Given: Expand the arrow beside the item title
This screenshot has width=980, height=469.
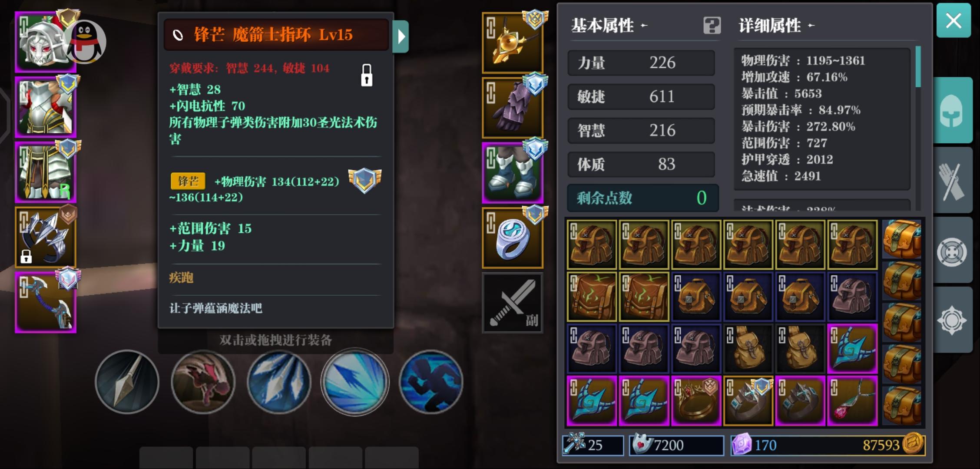Looking at the screenshot, I should point(401,36).
